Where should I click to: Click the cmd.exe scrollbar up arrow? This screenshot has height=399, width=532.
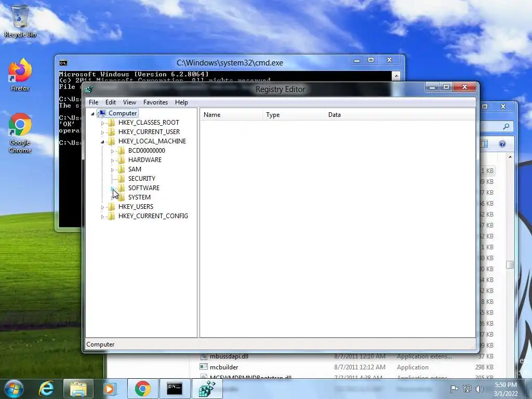pyautogui.click(x=396, y=76)
